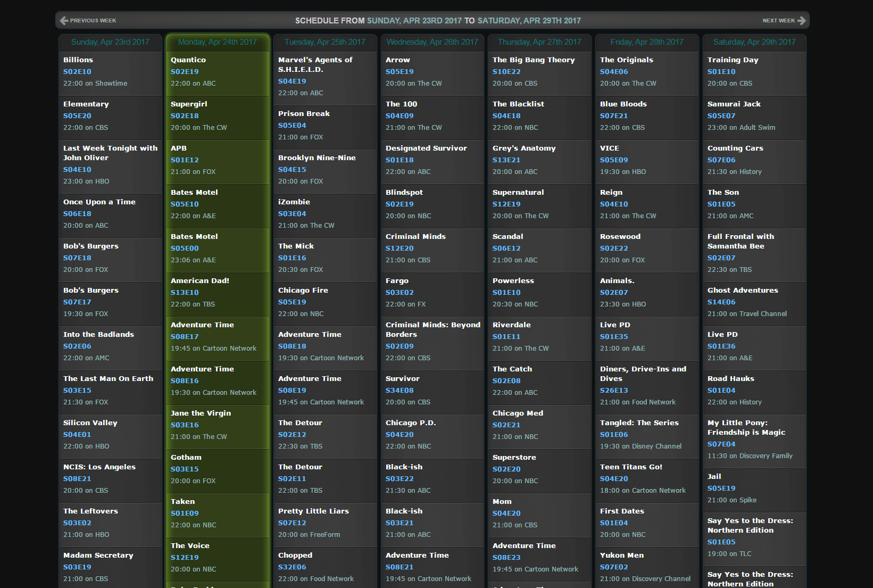Open Gotham episode S03E15
This screenshot has width=873, height=588.
point(185,469)
